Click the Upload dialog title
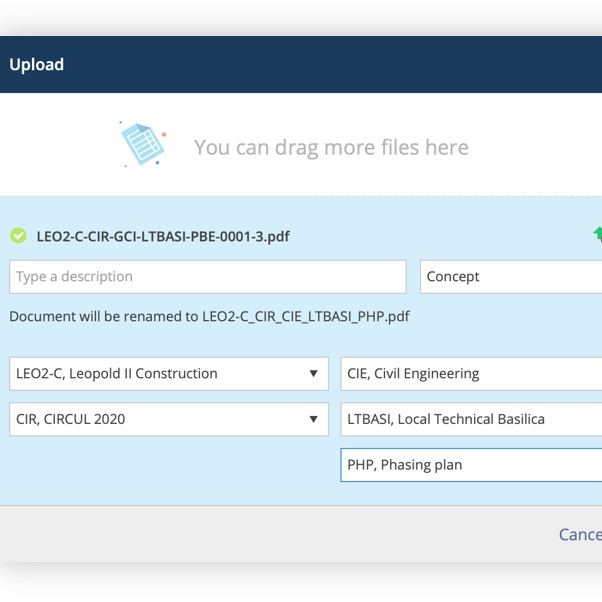The image size is (602, 602). (x=36, y=64)
